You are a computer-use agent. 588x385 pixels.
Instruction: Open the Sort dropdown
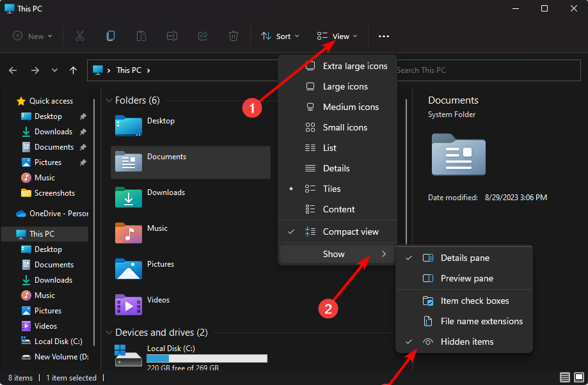280,36
